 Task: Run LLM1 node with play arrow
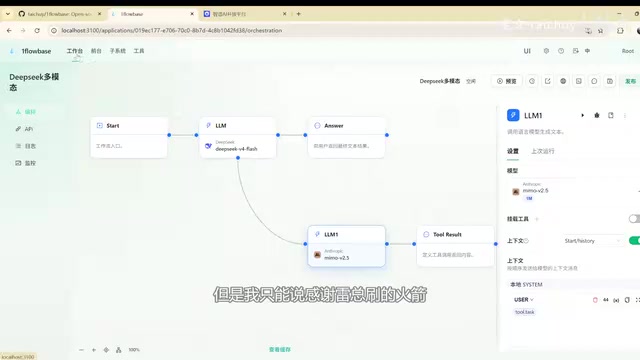582,116
